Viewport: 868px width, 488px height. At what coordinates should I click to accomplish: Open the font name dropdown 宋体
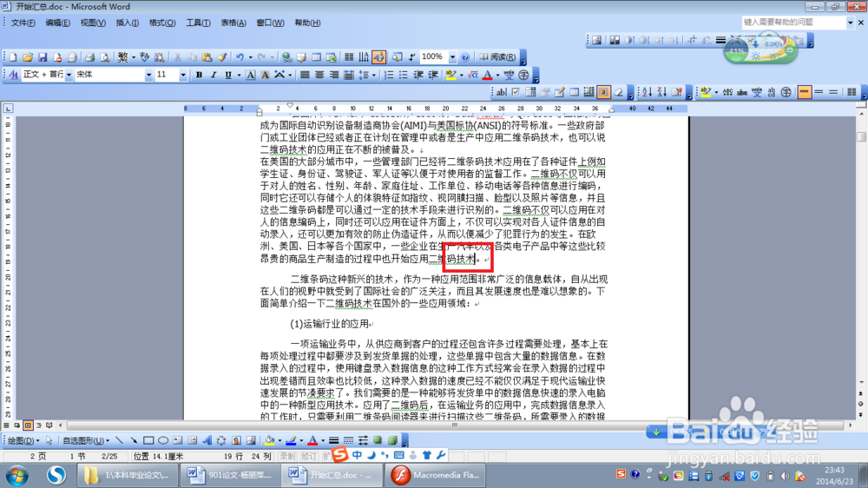pyautogui.click(x=148, y=75)
